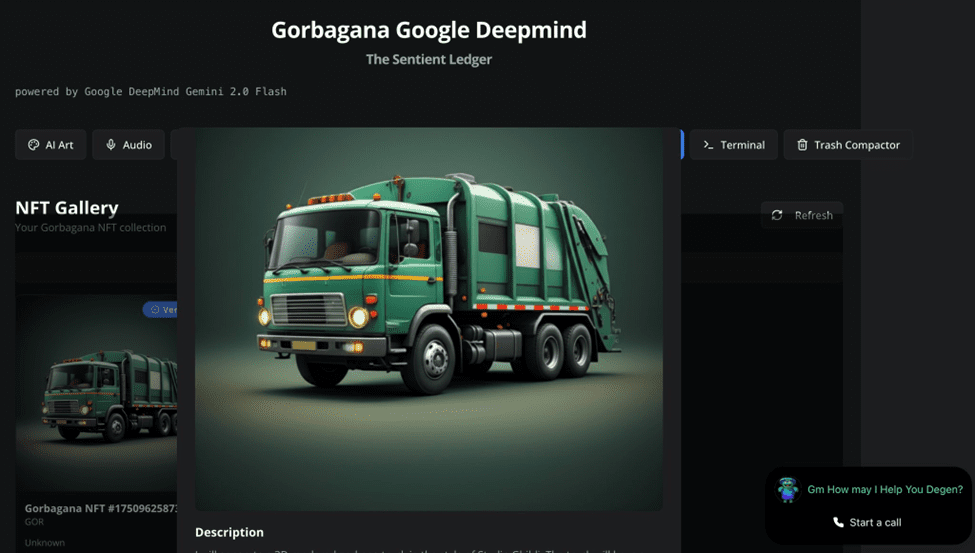Click the NFT Gallery heading
The image size is (975, 553).
click(67, 208)
